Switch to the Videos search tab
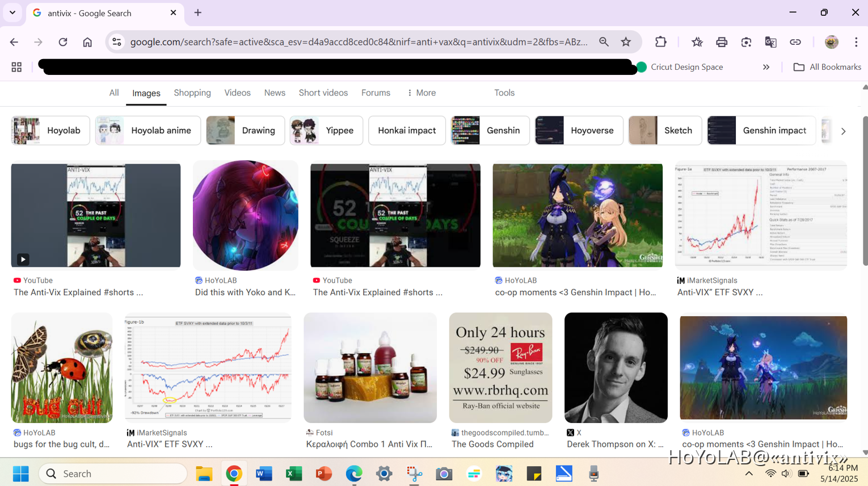 pyautogui.click(x=237, y=93)
